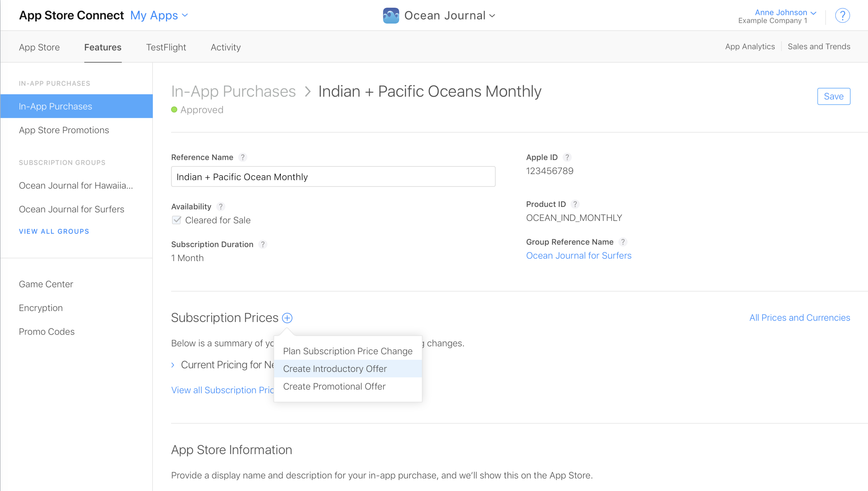
Task: Click VIEW ALL GROUPS link
Action: coord(54,231)
